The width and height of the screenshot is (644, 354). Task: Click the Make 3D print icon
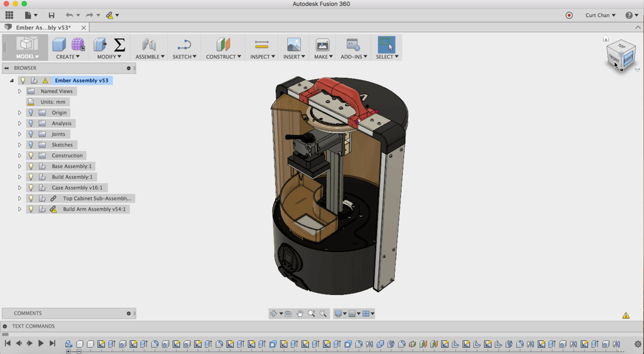322,44
